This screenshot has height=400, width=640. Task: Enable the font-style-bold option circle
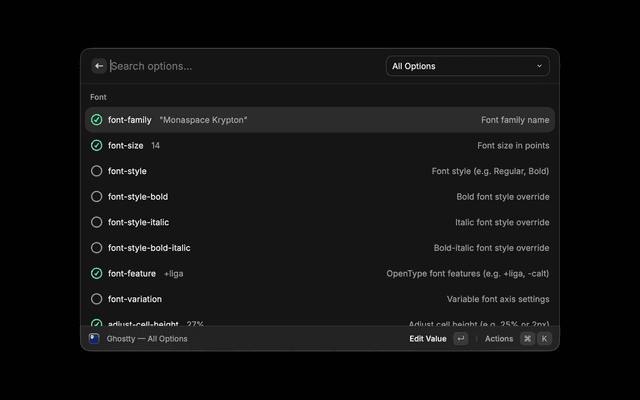tap(97, 197)
